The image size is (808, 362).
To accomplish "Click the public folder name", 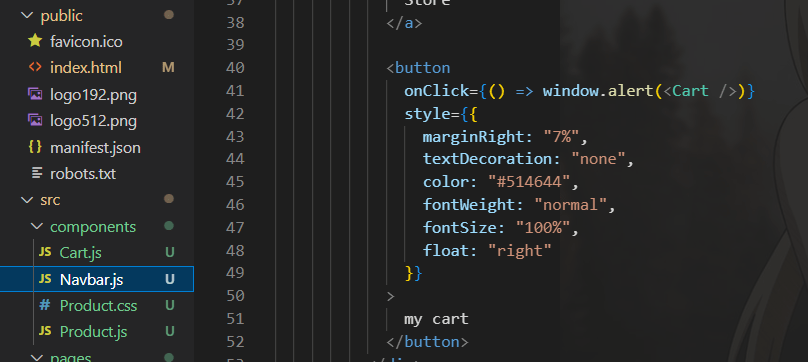I will coord(61,16).
